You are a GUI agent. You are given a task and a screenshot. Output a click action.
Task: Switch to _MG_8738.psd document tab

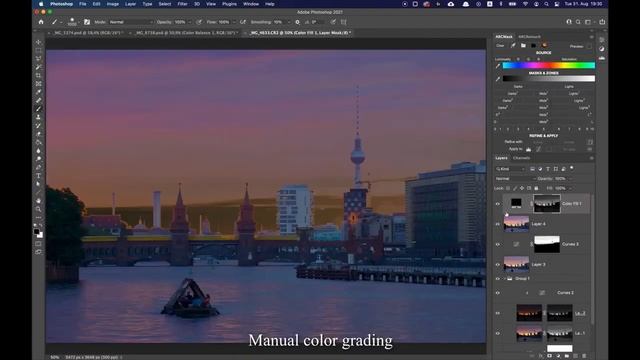(x=186, y=33)
